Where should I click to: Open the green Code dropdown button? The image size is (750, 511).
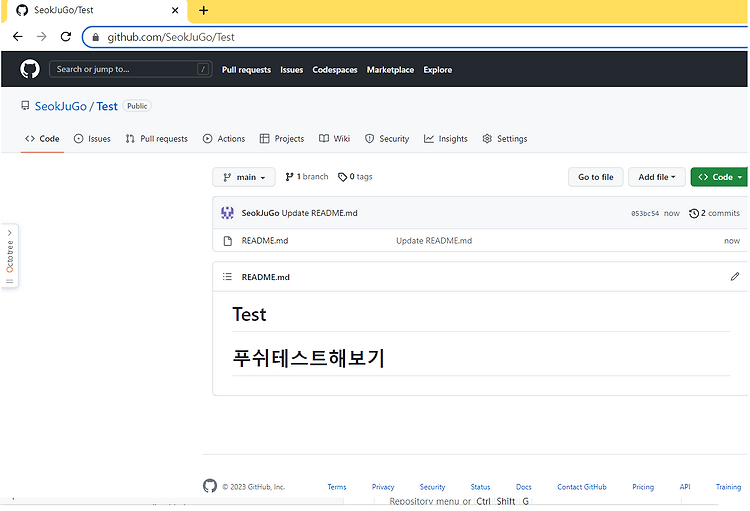click(719, 177)
